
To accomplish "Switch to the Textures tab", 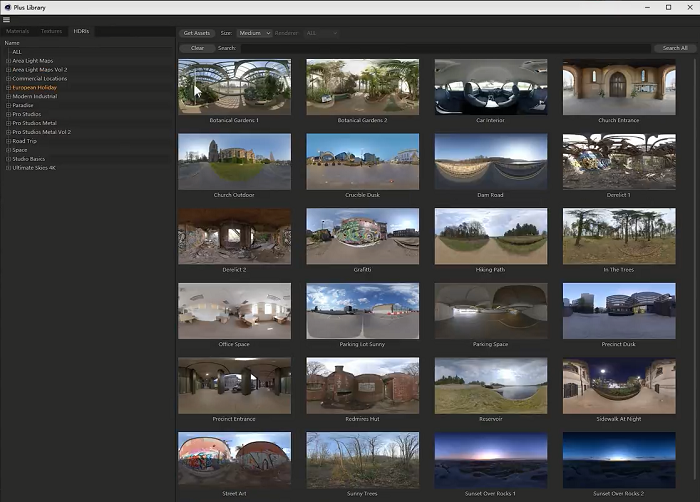I will coord(51,32).
